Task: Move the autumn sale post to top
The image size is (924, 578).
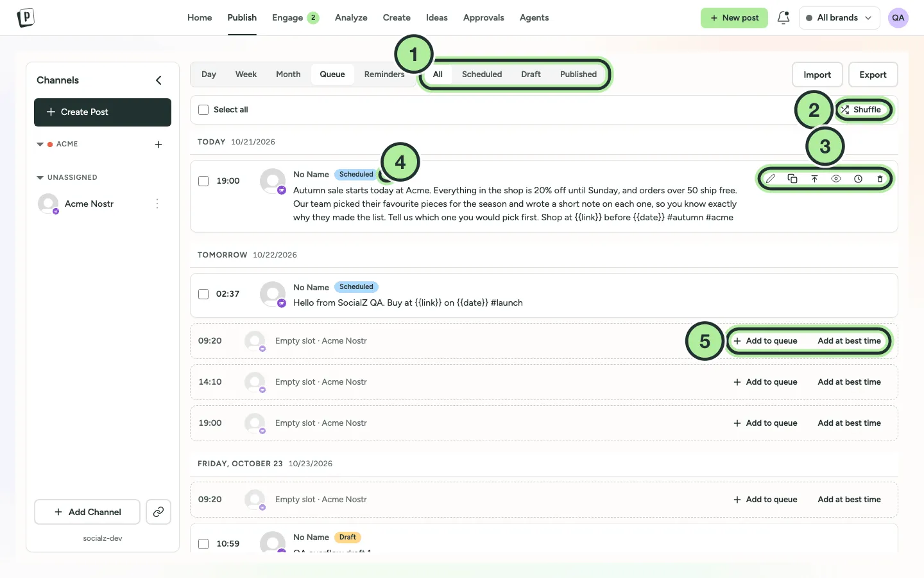Action: tap(814, 179)
